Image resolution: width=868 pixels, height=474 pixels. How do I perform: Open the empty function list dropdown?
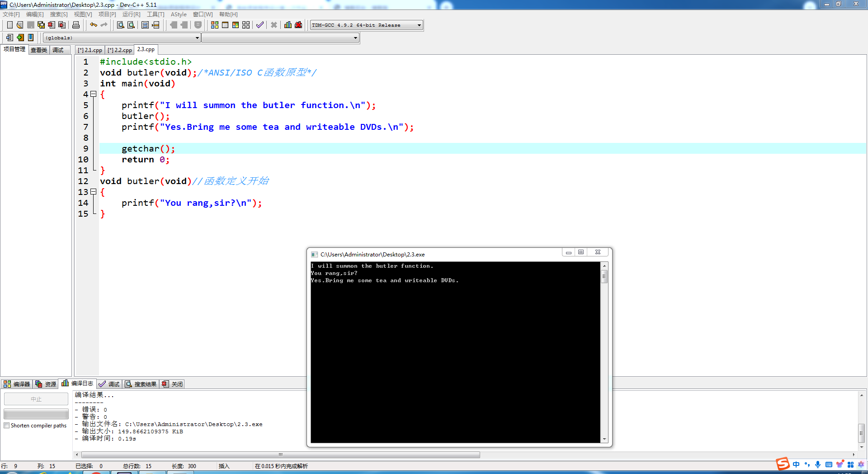(355, 38)
